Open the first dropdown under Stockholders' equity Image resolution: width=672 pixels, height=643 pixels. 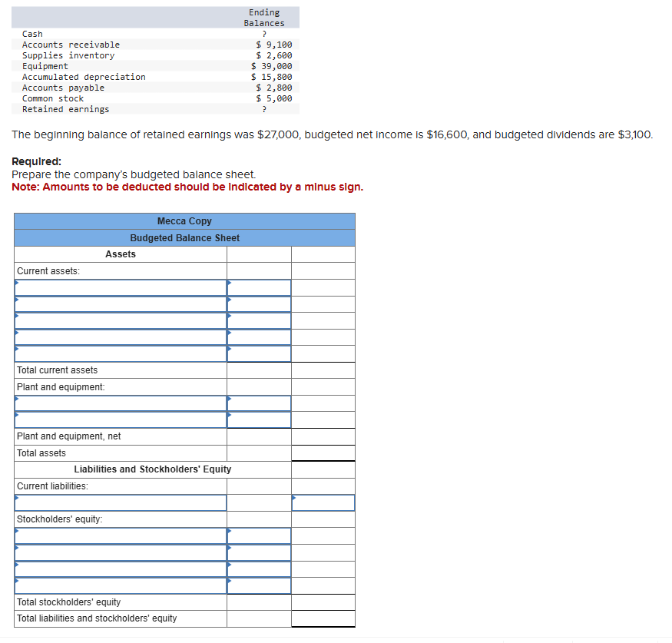point(119,535)
